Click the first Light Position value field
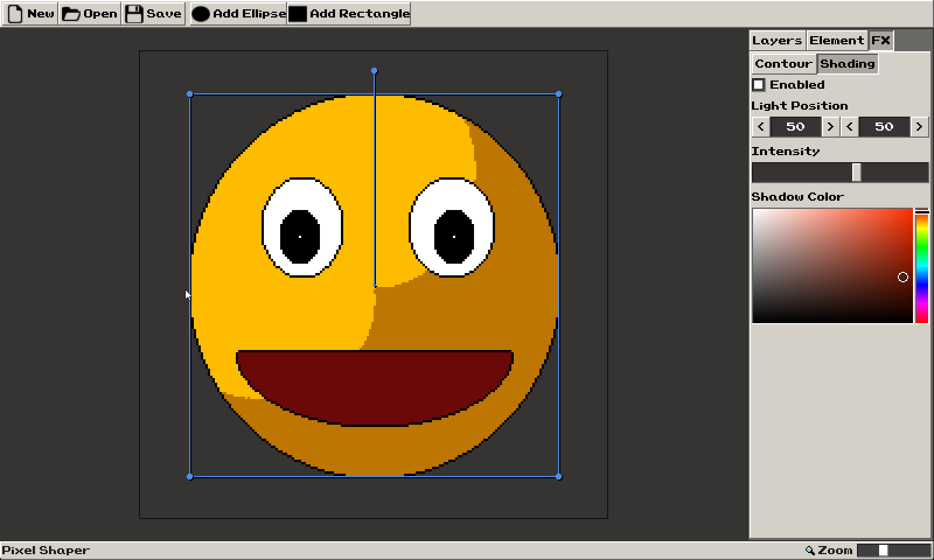934x560 pixels. click(795, 127)
